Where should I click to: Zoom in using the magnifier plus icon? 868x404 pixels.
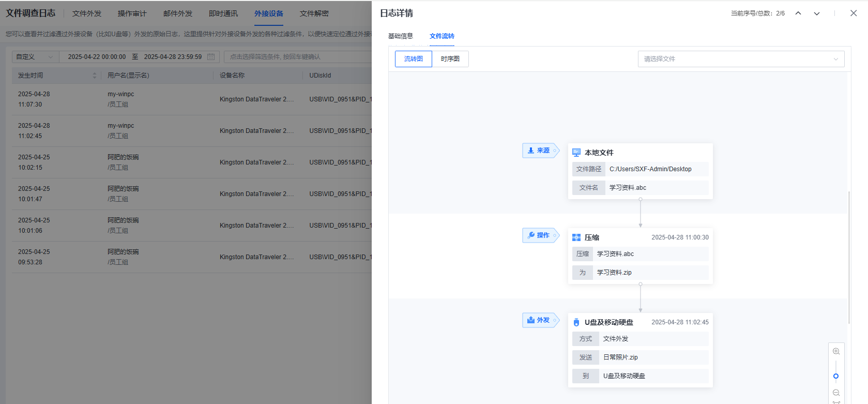click(836, 352)
